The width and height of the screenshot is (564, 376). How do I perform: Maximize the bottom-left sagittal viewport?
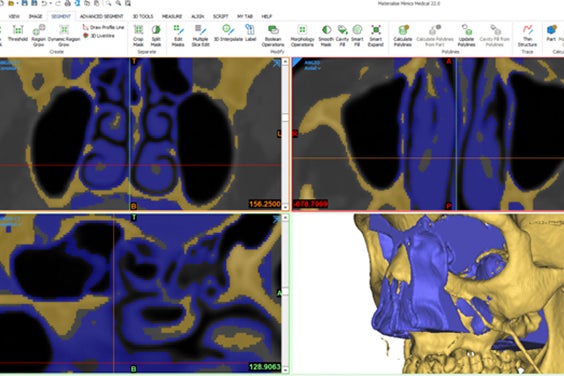click(x=276, y=219)
